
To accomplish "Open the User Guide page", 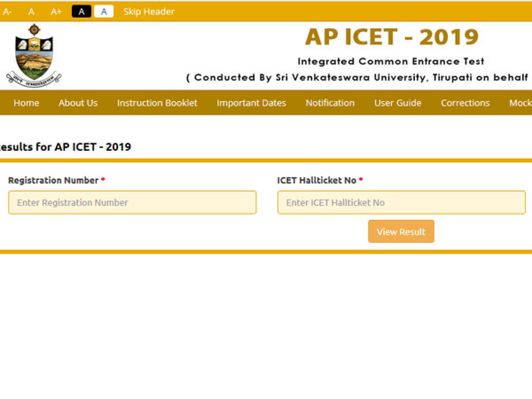I will coord(398,103).
